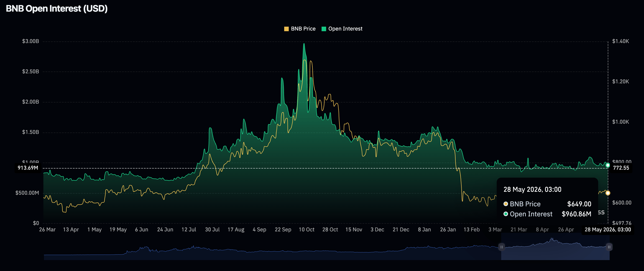
Task: Click the 22 Sep date label
Action: tap(283, 230)
